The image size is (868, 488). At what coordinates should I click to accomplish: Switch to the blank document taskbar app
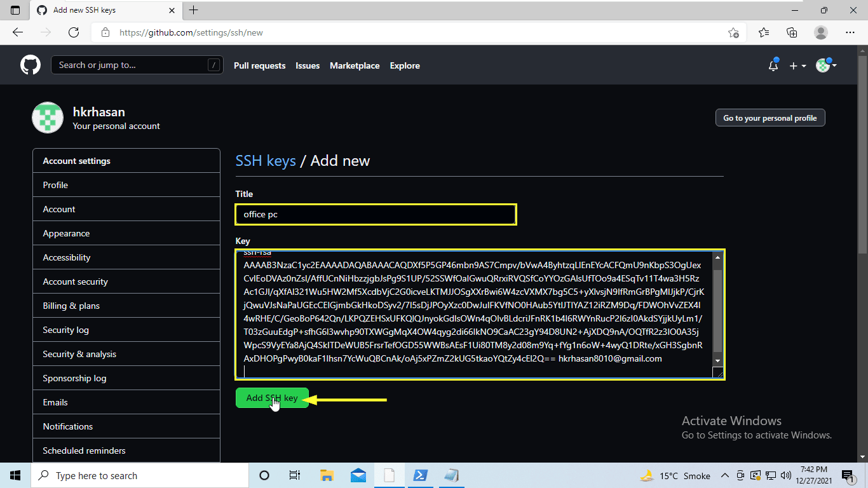(x=389, y=475)
